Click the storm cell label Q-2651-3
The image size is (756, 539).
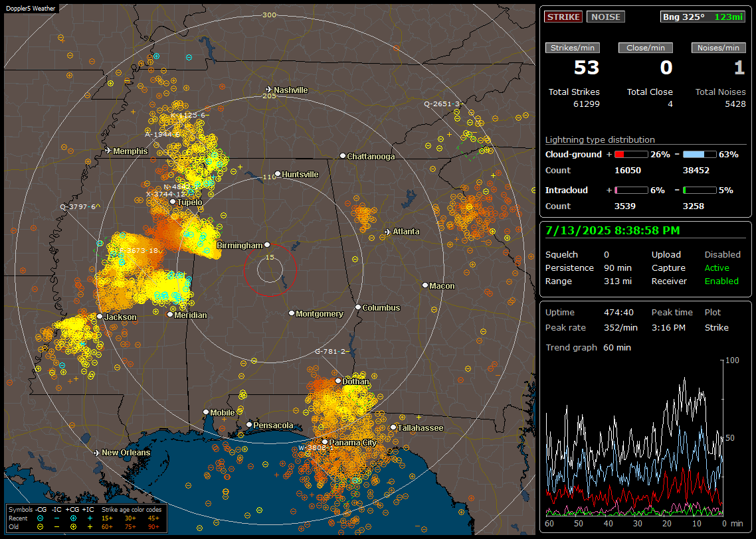(442, 104)
